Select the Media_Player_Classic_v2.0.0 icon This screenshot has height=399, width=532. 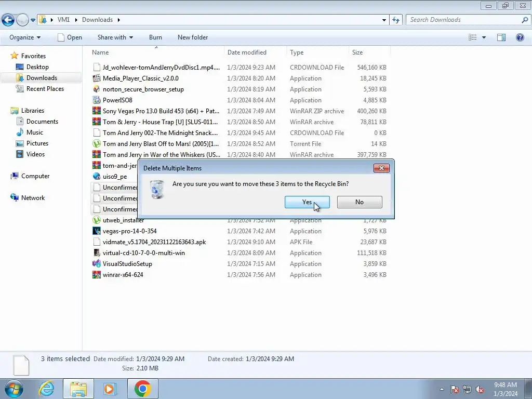tap(97, 78)
